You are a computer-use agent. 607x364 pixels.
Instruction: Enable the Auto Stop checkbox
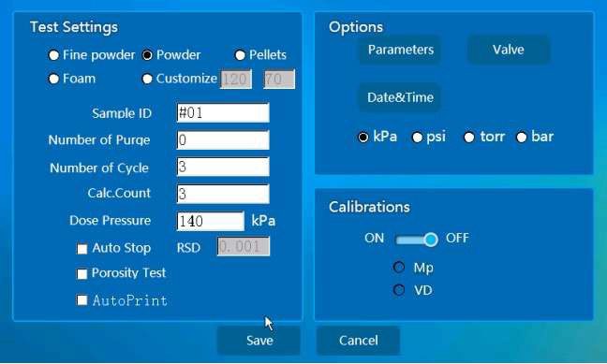[x=82, y=249]
